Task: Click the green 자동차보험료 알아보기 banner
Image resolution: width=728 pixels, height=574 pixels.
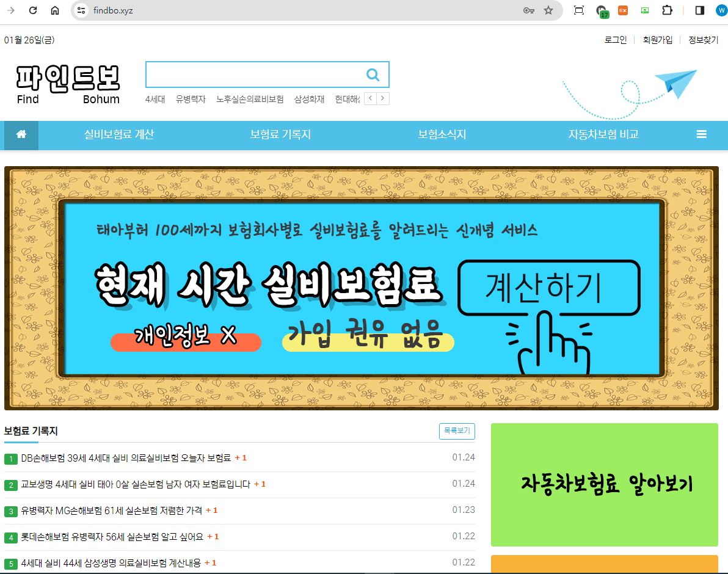Action: point(605,484)
